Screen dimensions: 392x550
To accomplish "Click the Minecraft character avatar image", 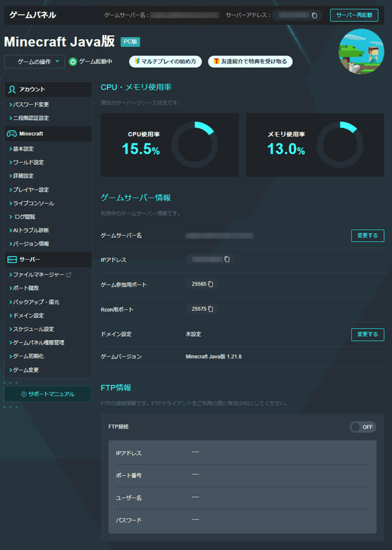I will [361, 51].
